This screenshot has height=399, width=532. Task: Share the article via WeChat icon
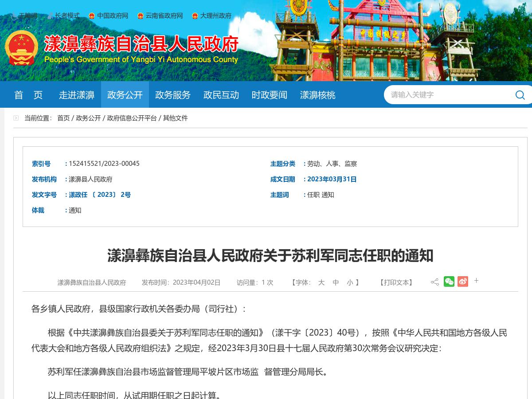click(x=449, y=282)
